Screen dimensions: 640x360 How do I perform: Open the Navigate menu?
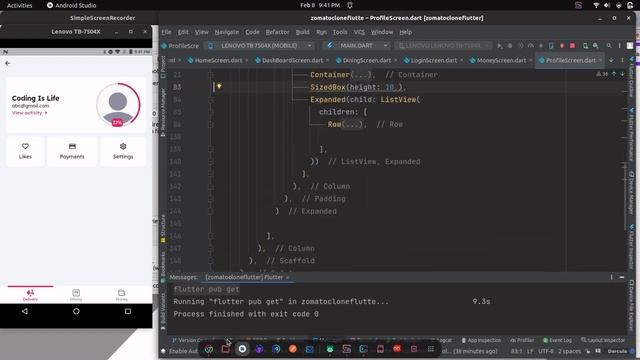(x=227, y=32)
